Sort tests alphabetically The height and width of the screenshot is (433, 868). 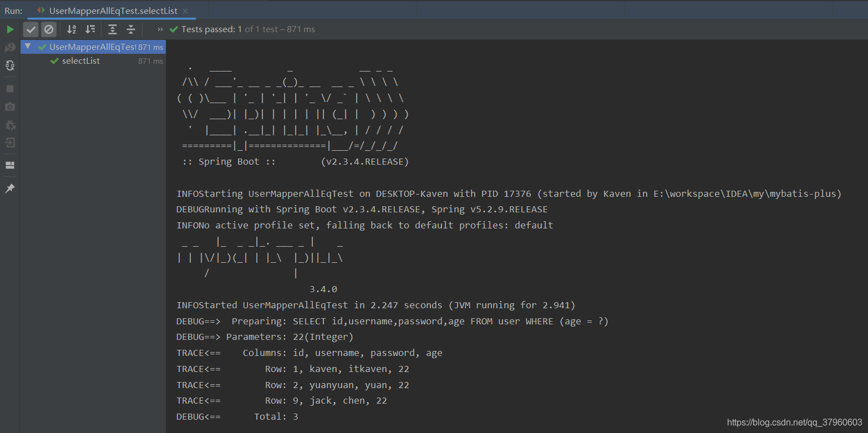tap(72, 29)
